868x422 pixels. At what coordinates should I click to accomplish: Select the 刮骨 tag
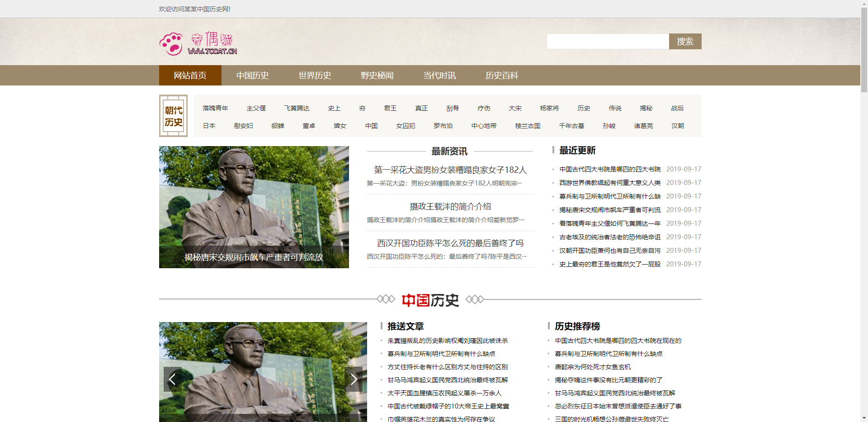tap(453, 108)
